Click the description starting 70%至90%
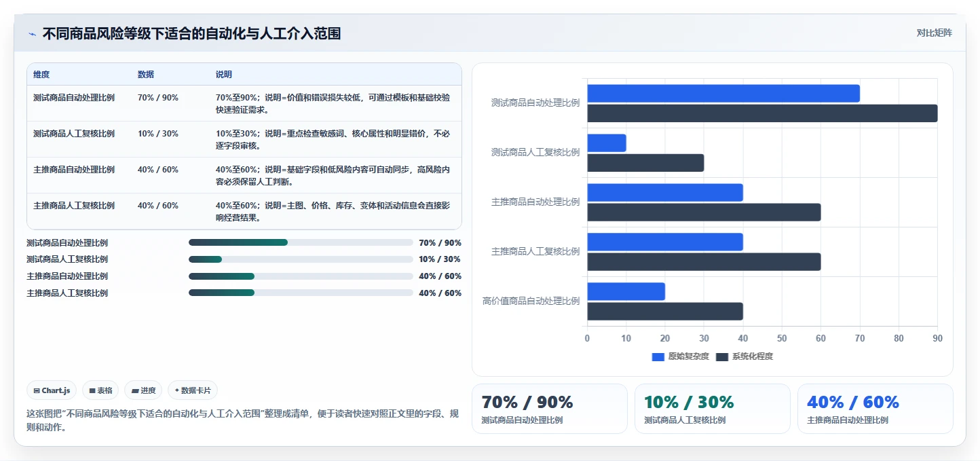Viewport: 980px width, 461px height. tap(333, 103)
